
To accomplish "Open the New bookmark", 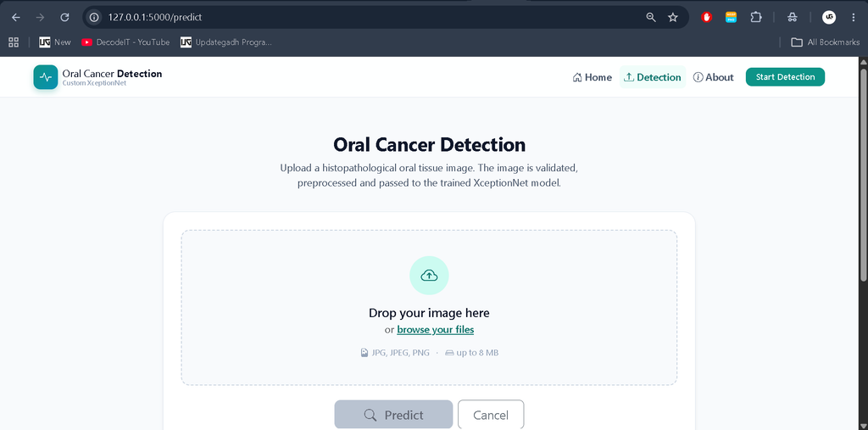I will pos(55,42).
